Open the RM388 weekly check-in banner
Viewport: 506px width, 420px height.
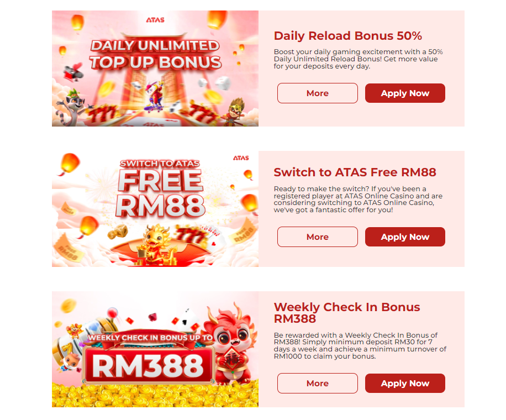tap(155, 349)
